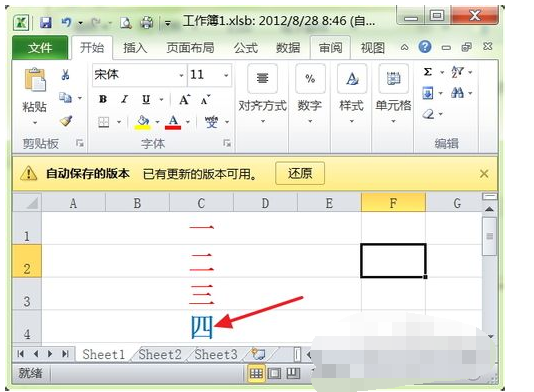Select column C header
534x392 pixels.
201,203
